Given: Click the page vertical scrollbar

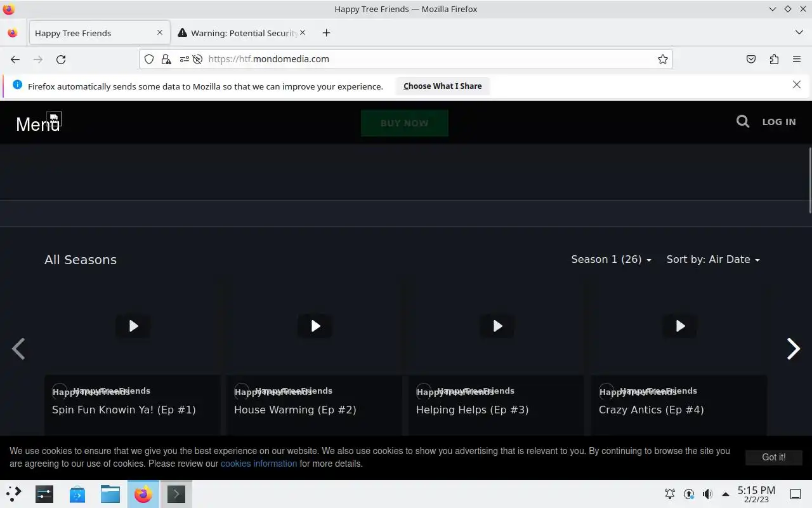Looking at the screenshot, I should pos(809,180).
